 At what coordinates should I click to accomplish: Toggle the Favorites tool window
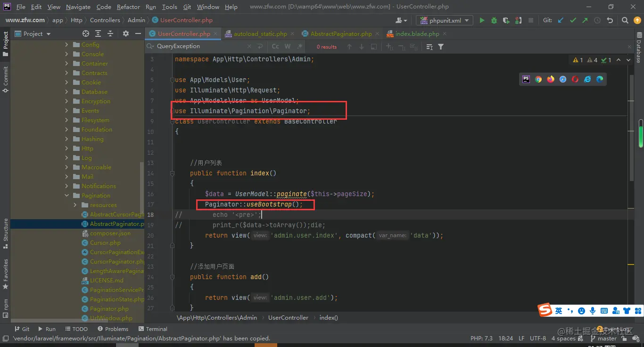(5, 274)
